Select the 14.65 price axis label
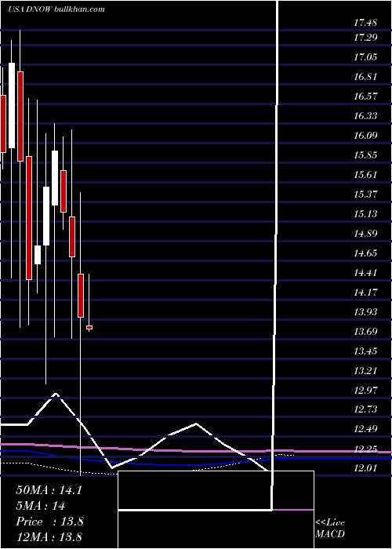 pyautogui.click(x=365, y=253)
